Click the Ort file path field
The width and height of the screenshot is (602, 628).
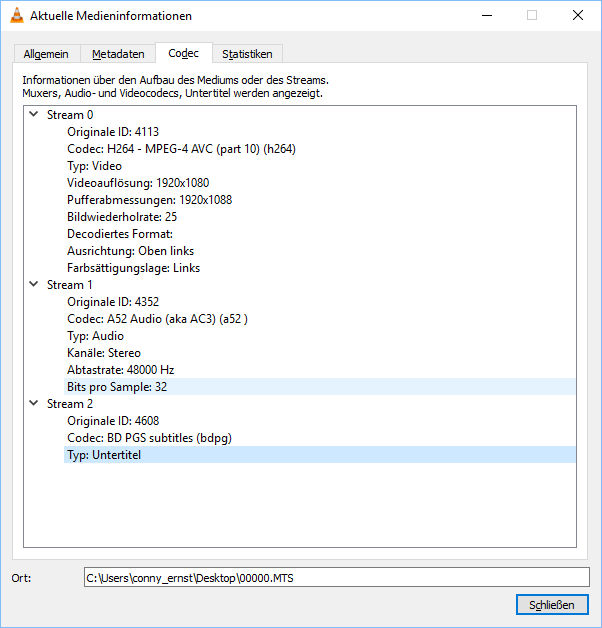(336, 578)
